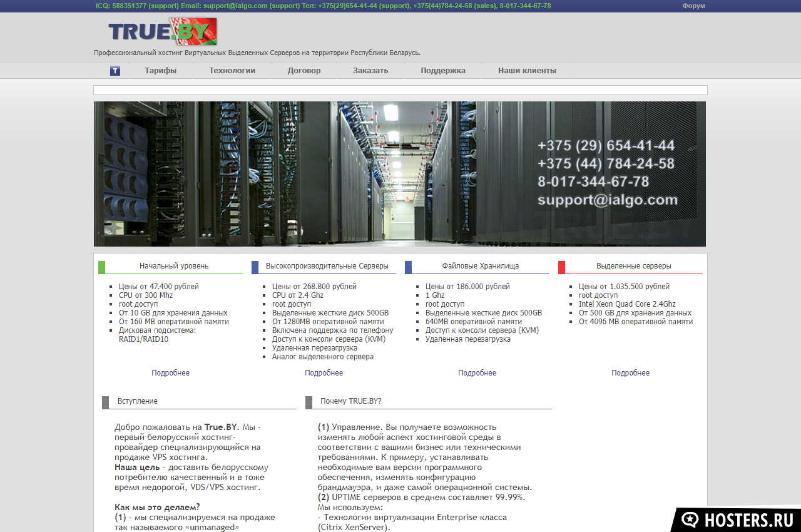Open Подробнее under Файловые Хранилища
801x532 pixels.
[x=477, y=373]
